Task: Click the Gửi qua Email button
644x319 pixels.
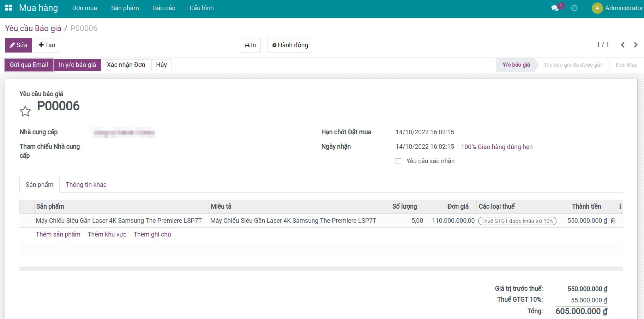Action: pyautogui.click(x=29, y=65)
